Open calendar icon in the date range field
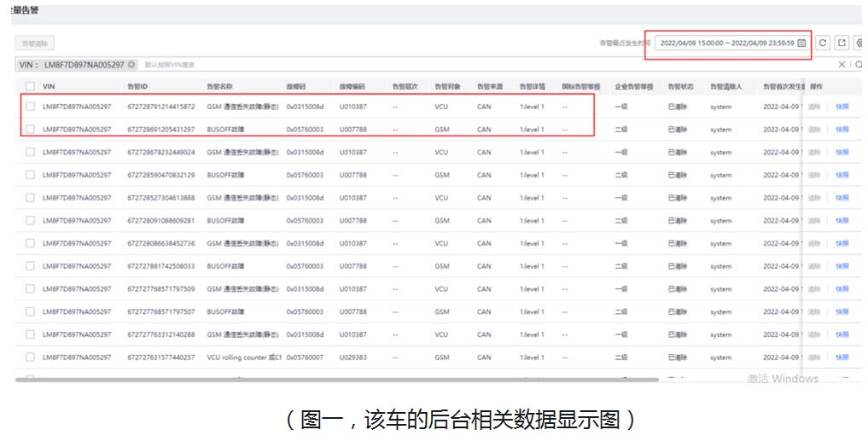The image size is (868, 447). point(801,43)
